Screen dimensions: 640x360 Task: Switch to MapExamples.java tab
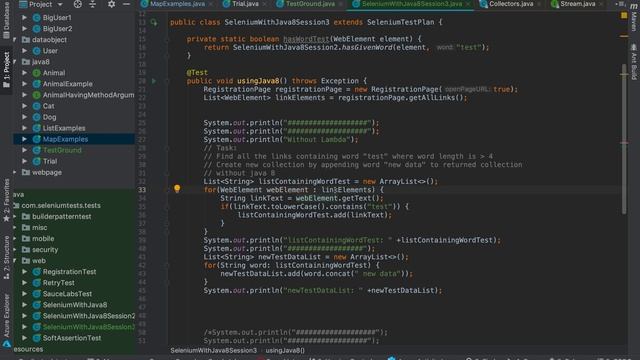[x=177, y=4]
